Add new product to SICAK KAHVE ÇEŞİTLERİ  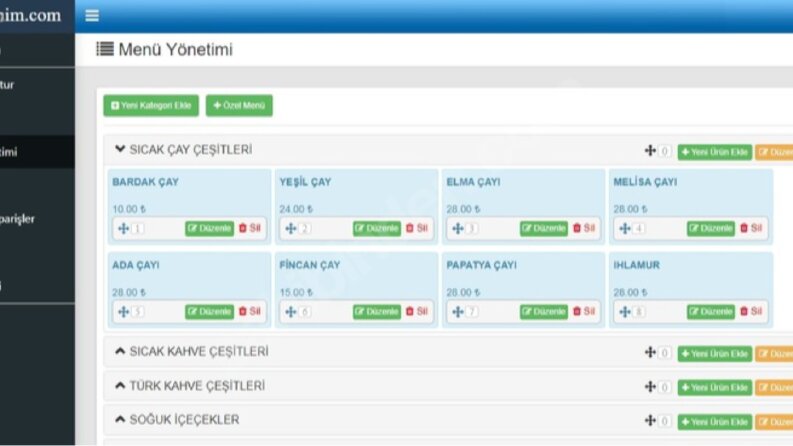tap(715, 354)
